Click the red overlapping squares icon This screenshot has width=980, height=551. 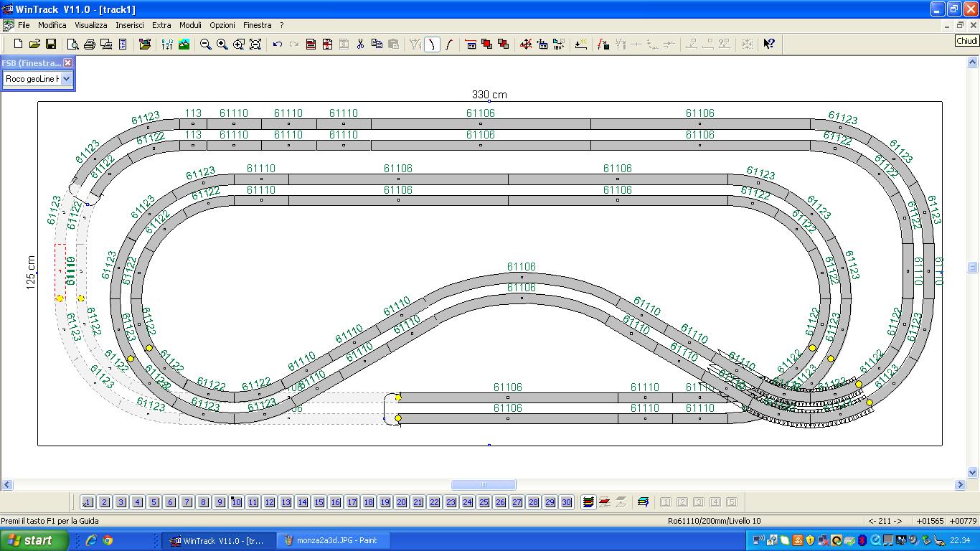(x=487, y=44)
